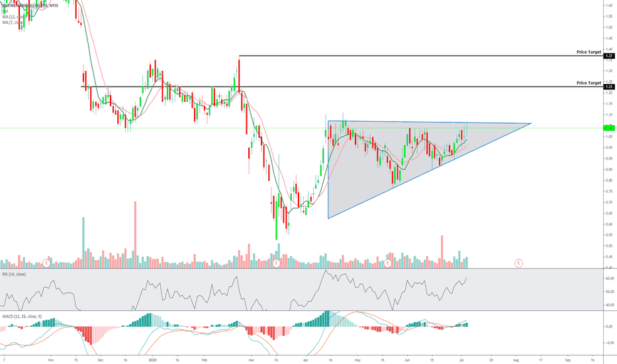Click the 0.60 level on the price axis
This screenshot has width=617, height=364.
[x=609, y=224]
